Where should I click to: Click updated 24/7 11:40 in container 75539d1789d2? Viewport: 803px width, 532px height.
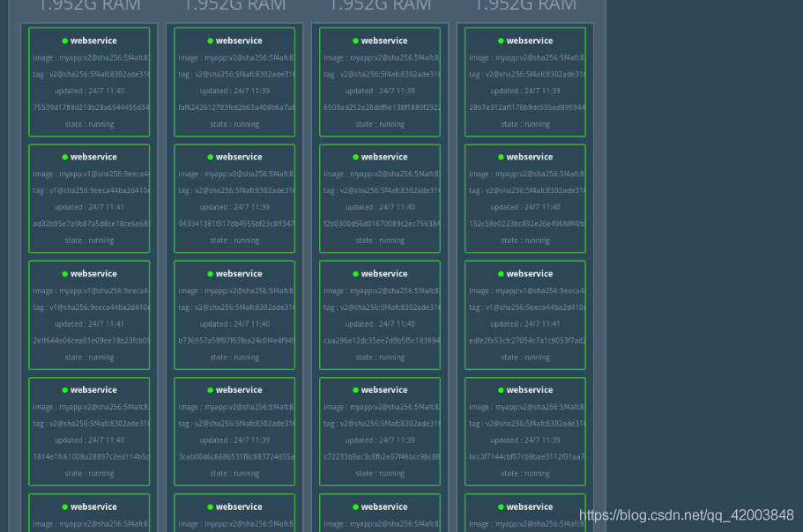pos(90,91)
